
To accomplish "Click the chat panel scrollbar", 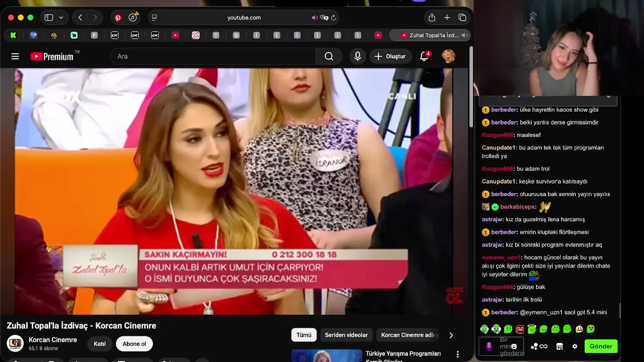I will click(x=620, y=310).
